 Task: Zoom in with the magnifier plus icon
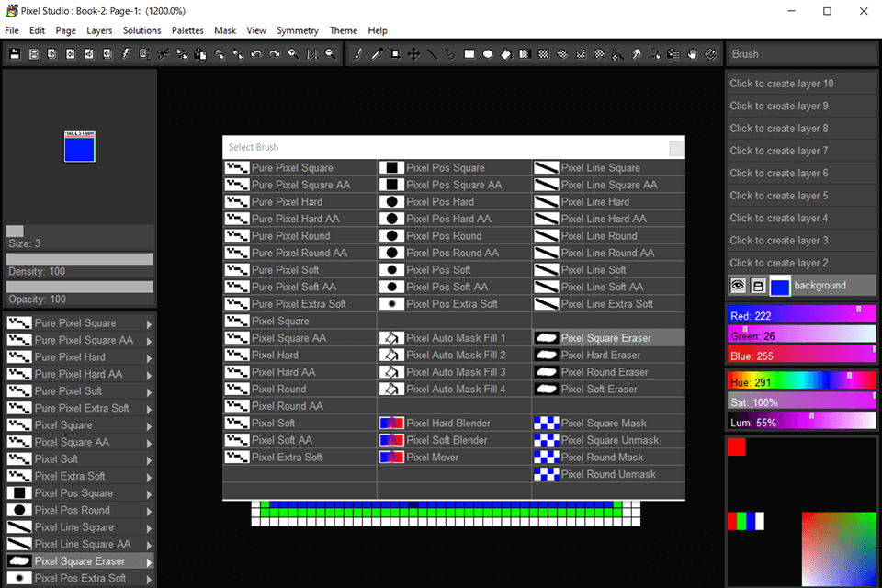pos(293,54)
